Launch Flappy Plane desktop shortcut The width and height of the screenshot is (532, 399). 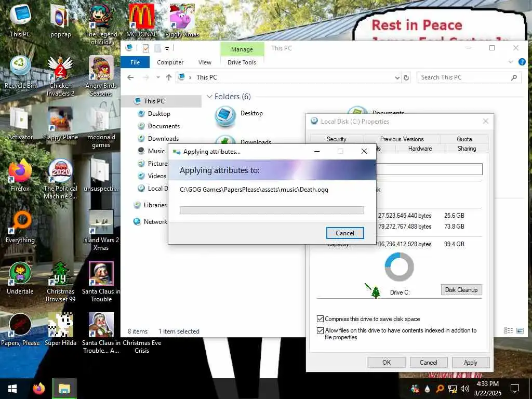[x=60, y=124]
